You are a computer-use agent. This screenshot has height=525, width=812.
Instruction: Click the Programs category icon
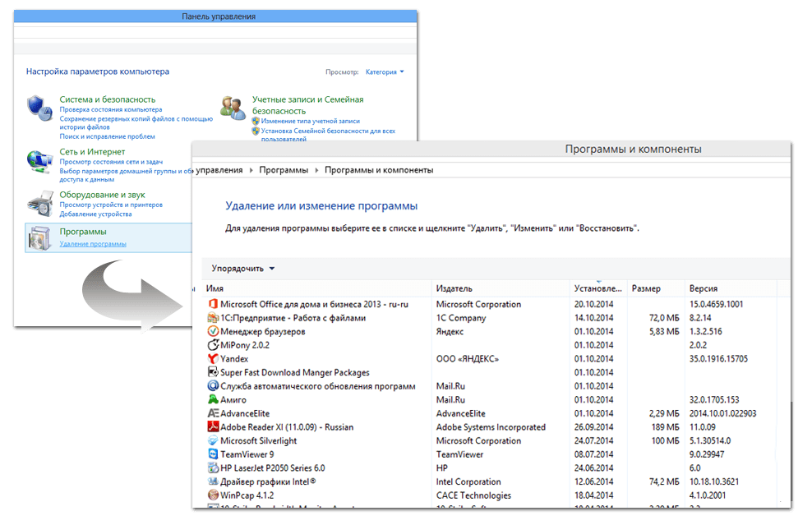tap(39, 238)
